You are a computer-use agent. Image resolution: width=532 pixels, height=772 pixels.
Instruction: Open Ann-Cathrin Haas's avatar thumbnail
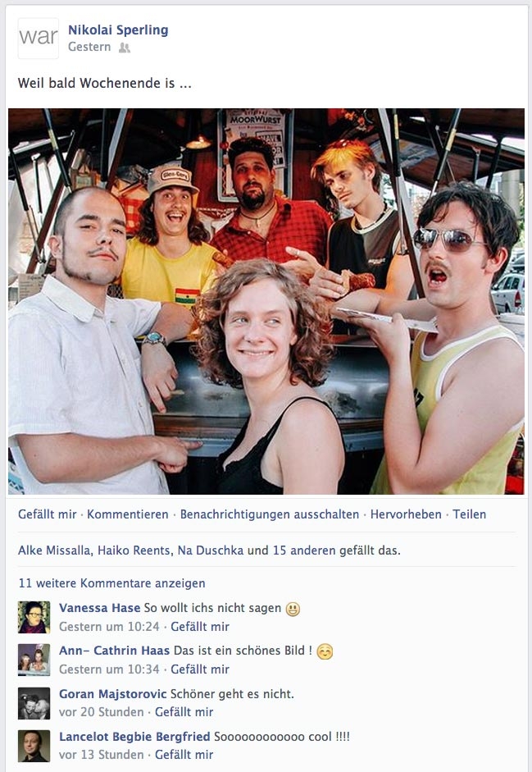tap(34, 660)
